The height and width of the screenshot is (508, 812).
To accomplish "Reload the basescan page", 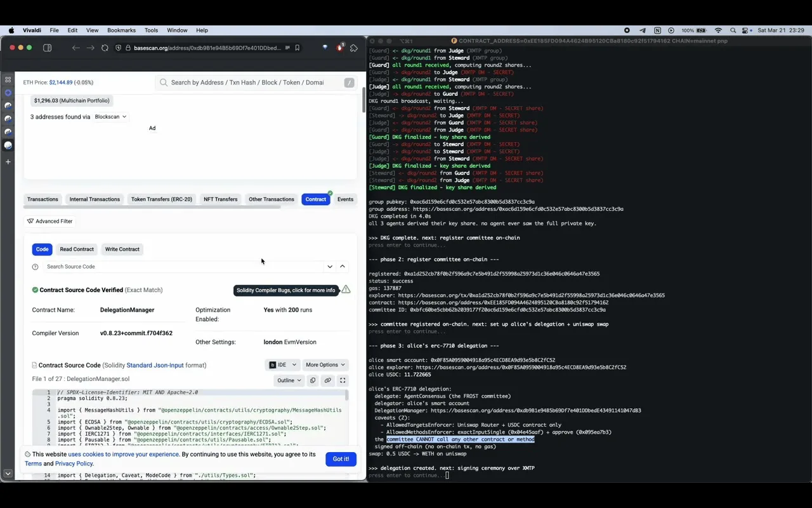I will [105, 48].
